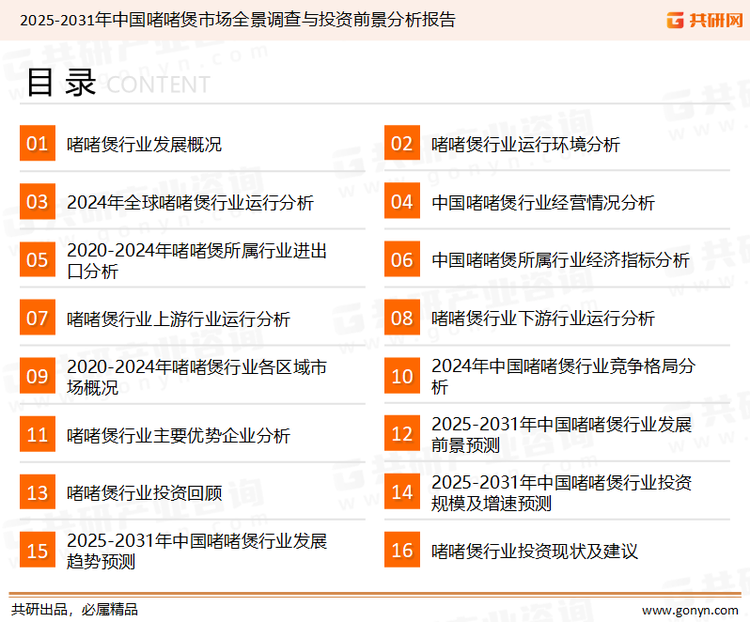Viewport: 750px width, 622px height.
Task: Open chapter 2020-2024年啫啫煲行业各区域市场概况
Action: coord(197,377)
